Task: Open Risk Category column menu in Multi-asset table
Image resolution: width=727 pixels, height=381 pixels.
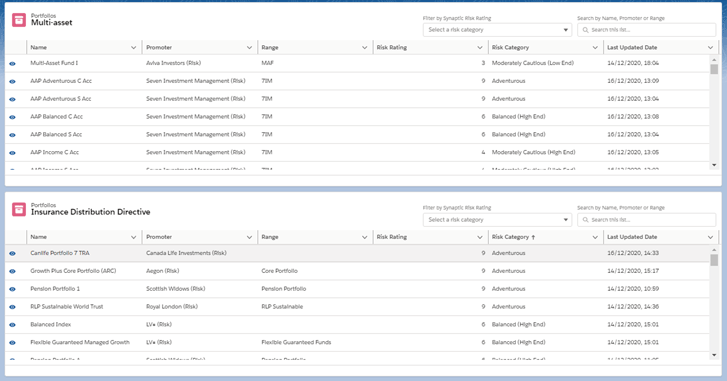Action: tap(595, 47)
